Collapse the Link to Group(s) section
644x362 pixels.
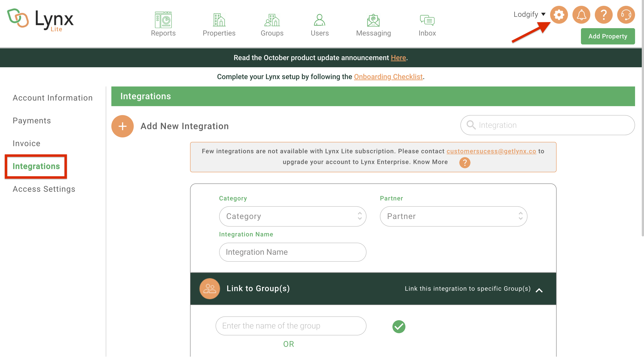(539, 290)
